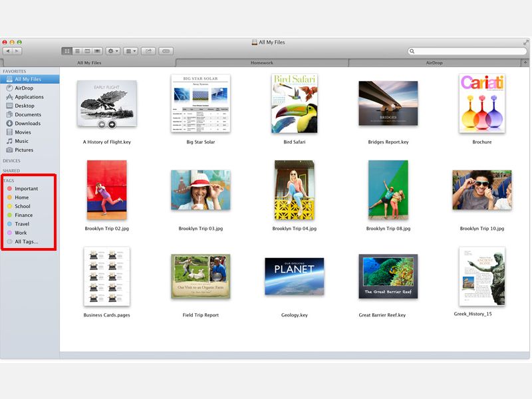532x399 pixels.
Task: Select the Brooklyn Trip 04.jpg photo
Action: (295, 190)
